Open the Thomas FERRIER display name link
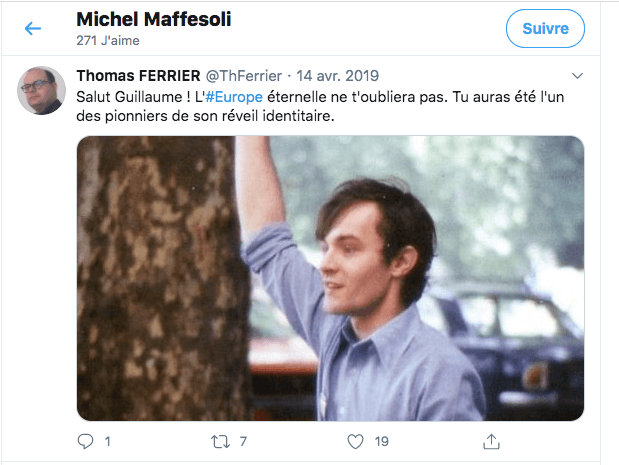 [x=139, y=76]
